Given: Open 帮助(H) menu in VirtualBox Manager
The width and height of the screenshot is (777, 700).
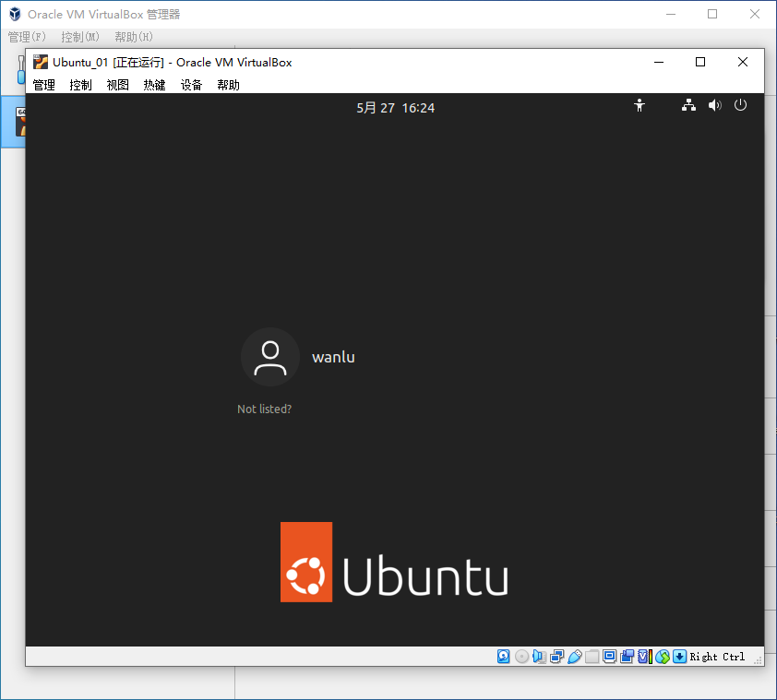Looking at the screenshot, I should click(x=133, y=37).
